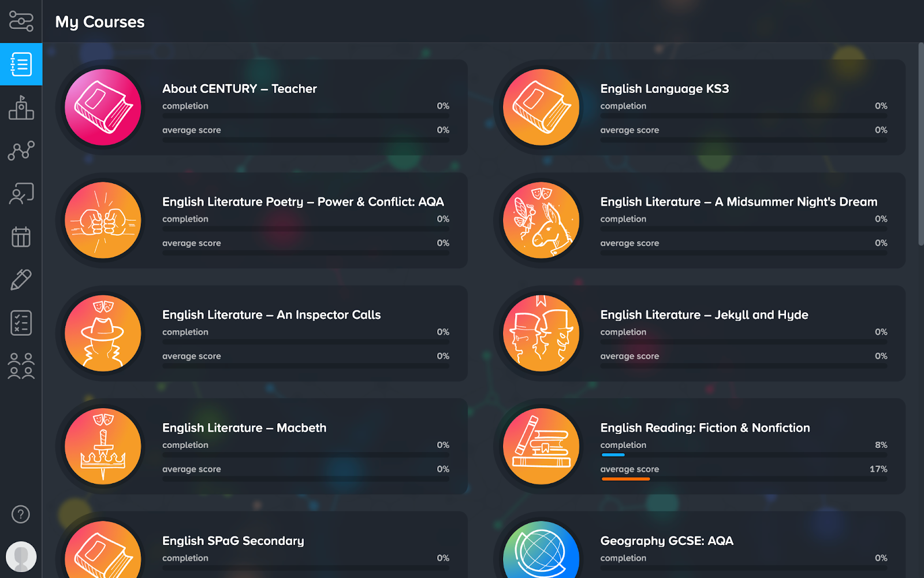Open English Literature – Macbeth course title
The image size is (924, 578).
click(x=244, y=428)
